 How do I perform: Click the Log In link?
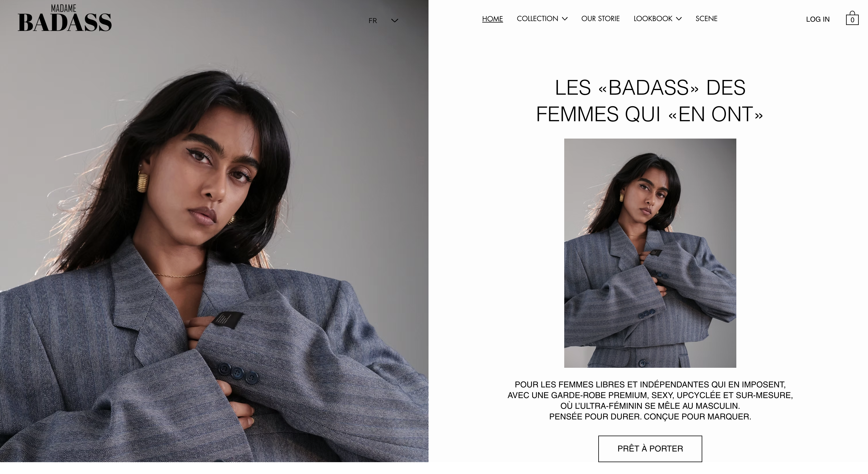[818, 19]
